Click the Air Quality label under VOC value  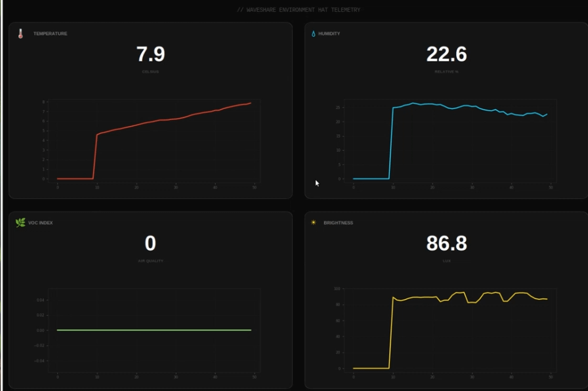[150, 261]
